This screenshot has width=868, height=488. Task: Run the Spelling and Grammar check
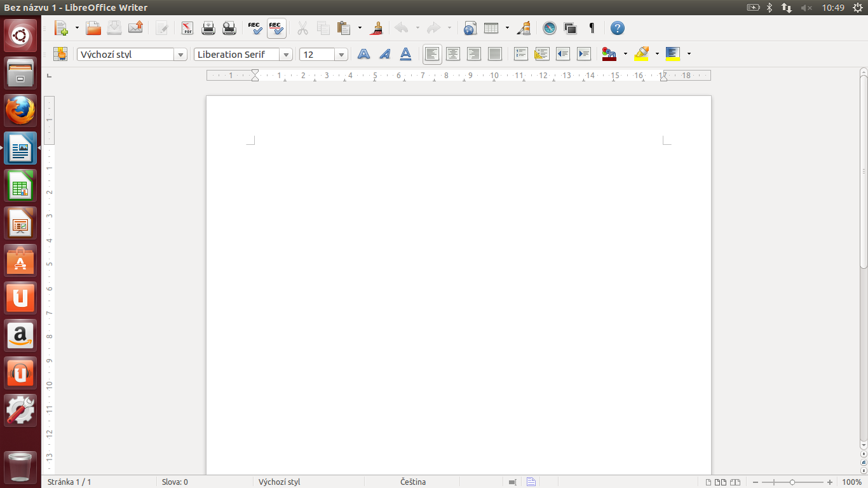[x=255, y=28]
